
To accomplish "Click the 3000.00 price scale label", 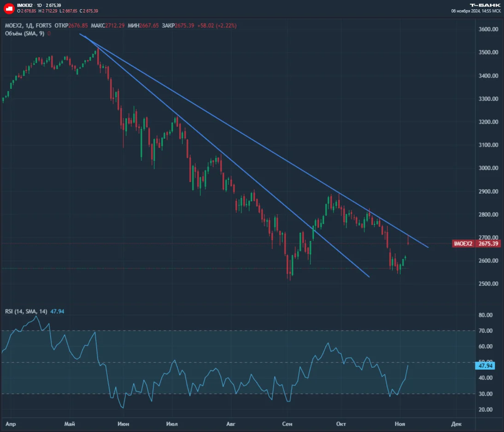I will (x=488, y=168).
